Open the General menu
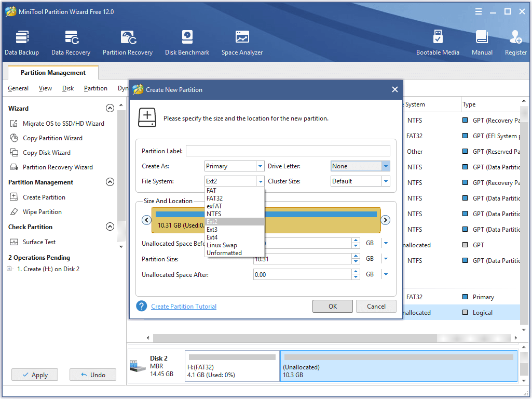532x399 pixels. (18, 88)
